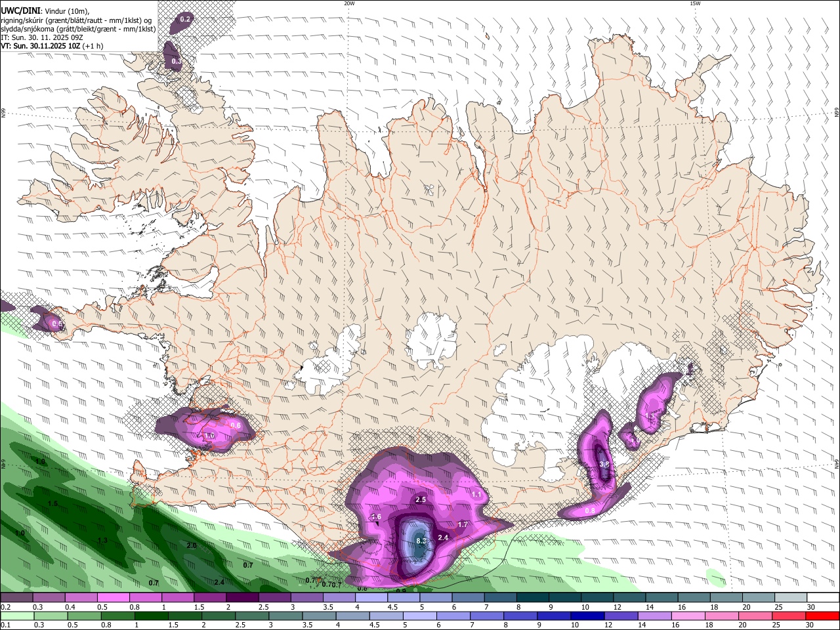Viewport: 840px width, 630px height.
Task: Click the '2.5' value in the southern snow area
Action: pyautogui.click(x=421, y=499)
